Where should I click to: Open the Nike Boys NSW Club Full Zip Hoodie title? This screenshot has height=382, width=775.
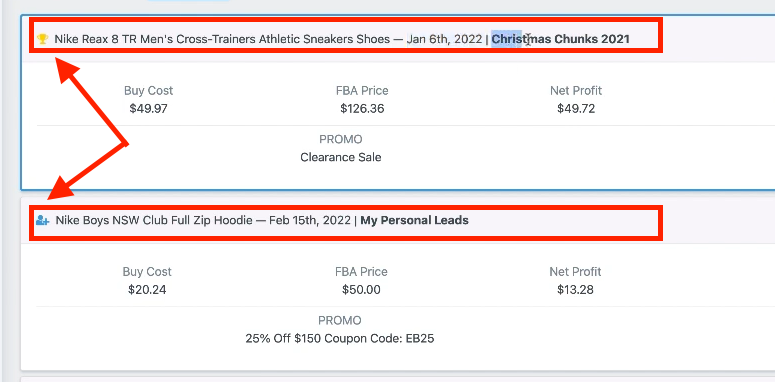point(154,220)
